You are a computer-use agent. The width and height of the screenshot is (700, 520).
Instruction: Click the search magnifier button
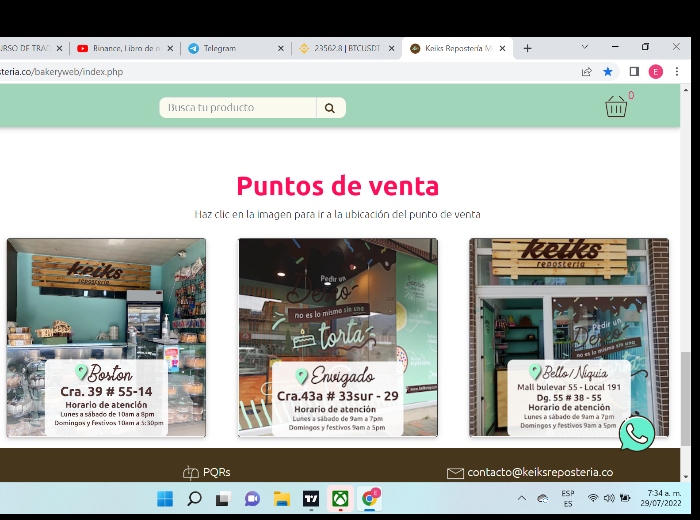[330, 108]
